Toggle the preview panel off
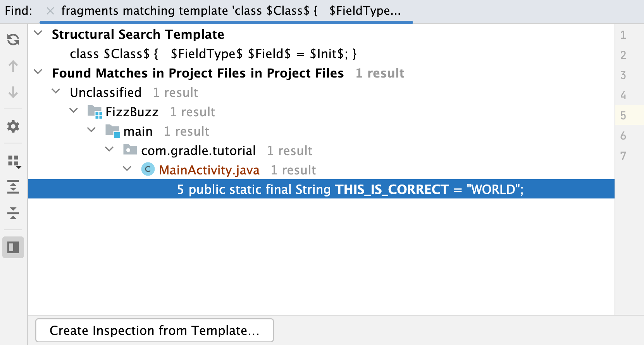Image resolution: width=644 pixels, height=345 pixels. pyautogui.click(x=13, y=247)
